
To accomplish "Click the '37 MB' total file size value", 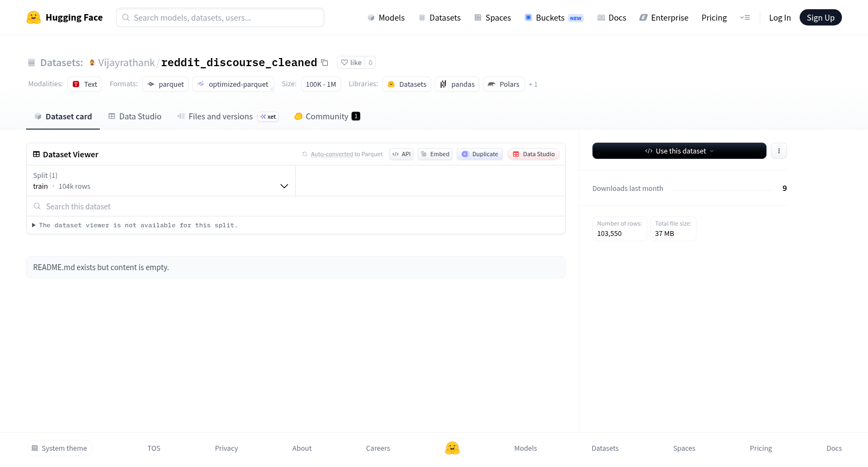I will [x=665, y=234].
